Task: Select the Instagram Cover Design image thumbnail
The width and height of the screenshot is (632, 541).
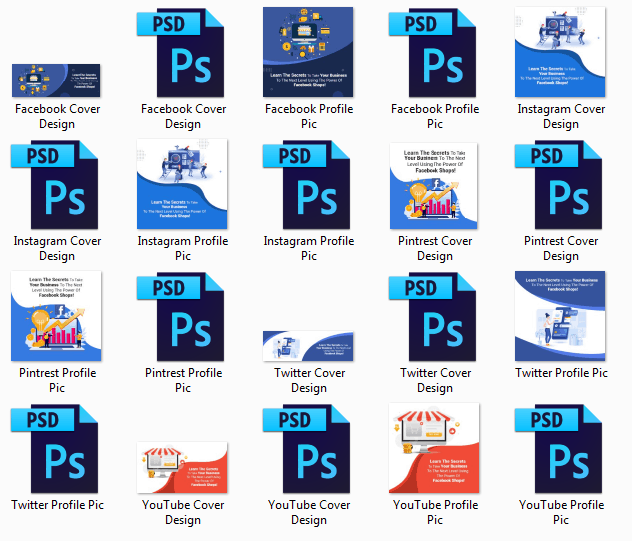Action: (560, 53)
